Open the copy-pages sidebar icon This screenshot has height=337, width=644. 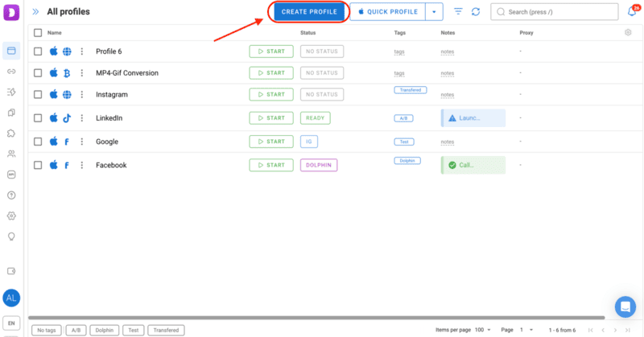11,113
